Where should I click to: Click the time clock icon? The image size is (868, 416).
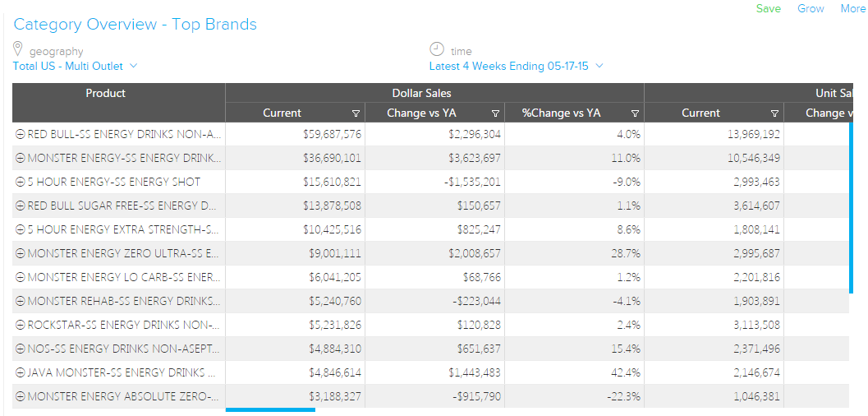437,49
